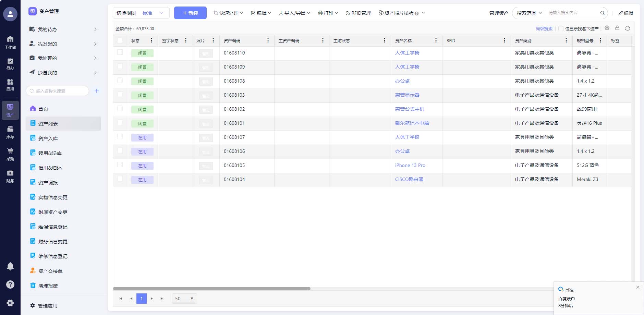
Task: Open the 应用 apps sidebar icon
Action: (10, 85)
